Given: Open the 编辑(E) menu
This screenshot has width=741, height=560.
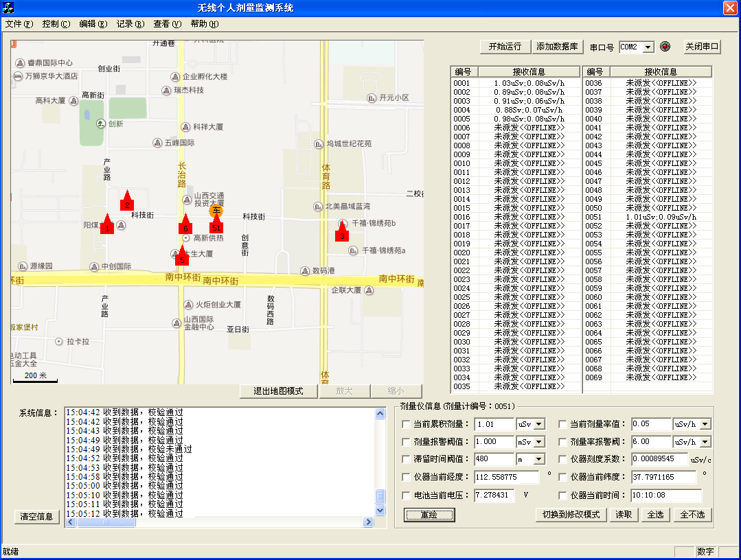Looking at the screenshot, I should tap(93, 23).
